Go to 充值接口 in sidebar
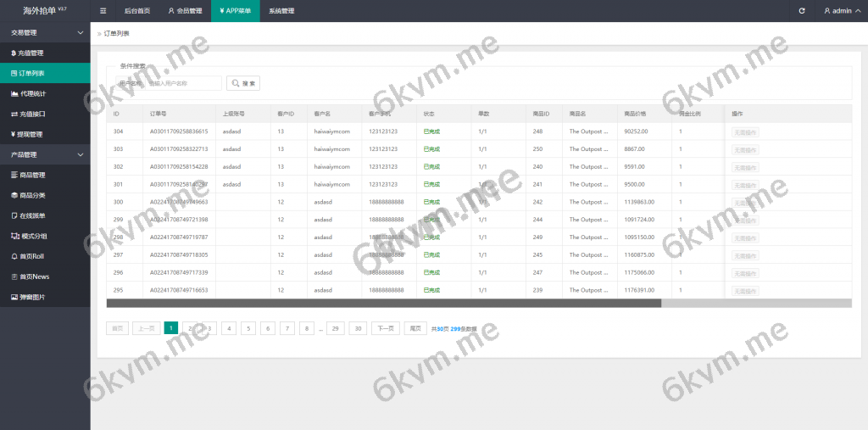868x430 pixels. (x=31, y=114)
